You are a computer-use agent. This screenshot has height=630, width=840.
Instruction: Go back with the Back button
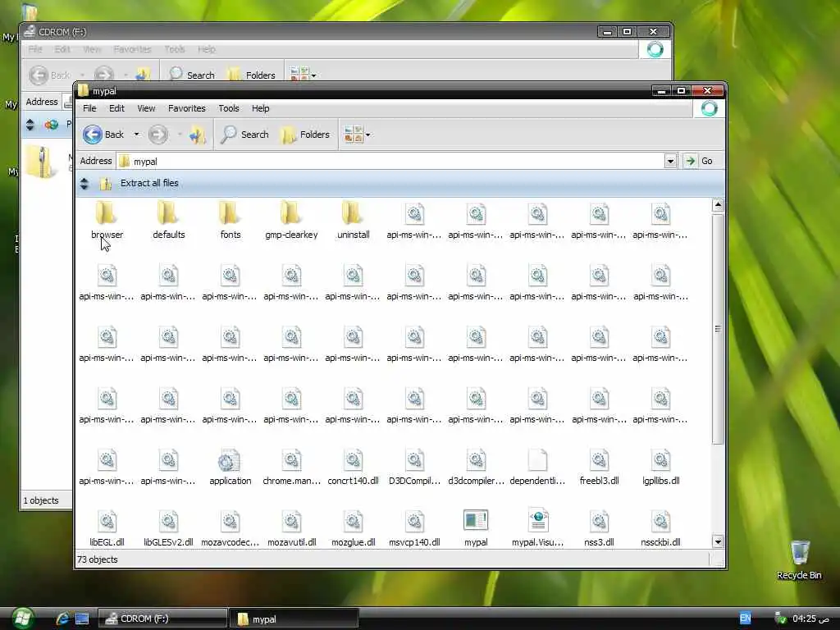pyautogui.click(x=103, y=135)
